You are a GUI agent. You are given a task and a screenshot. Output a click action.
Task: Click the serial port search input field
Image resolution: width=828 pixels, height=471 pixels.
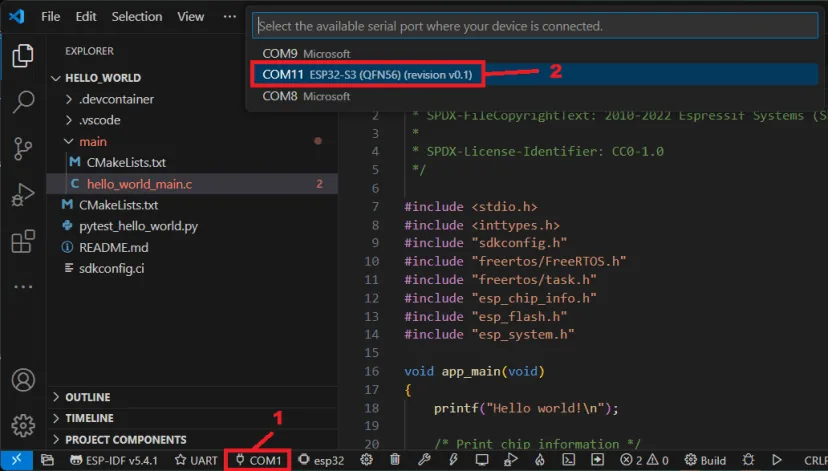[x=535, y=26]
